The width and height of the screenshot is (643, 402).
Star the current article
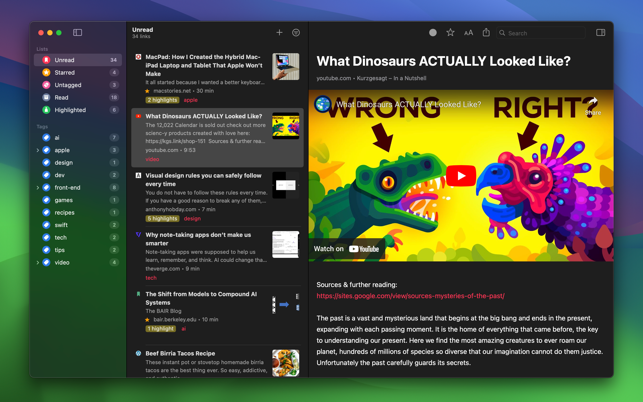click(450, 33)
